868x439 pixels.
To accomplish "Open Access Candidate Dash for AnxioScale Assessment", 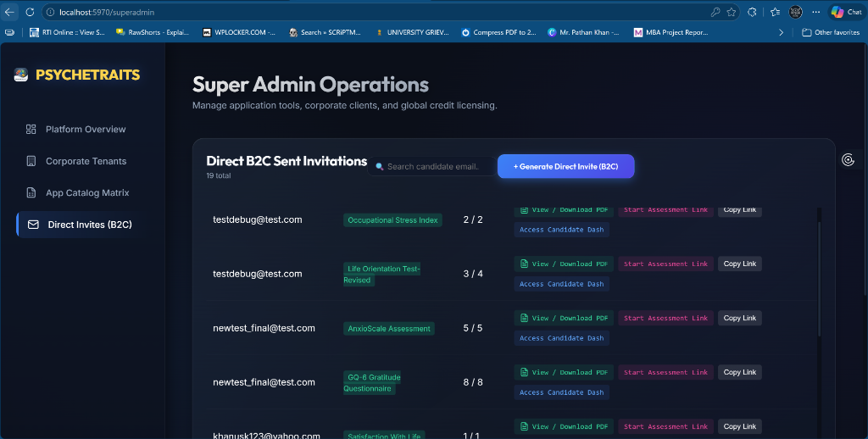I will (x=561, y=338).
